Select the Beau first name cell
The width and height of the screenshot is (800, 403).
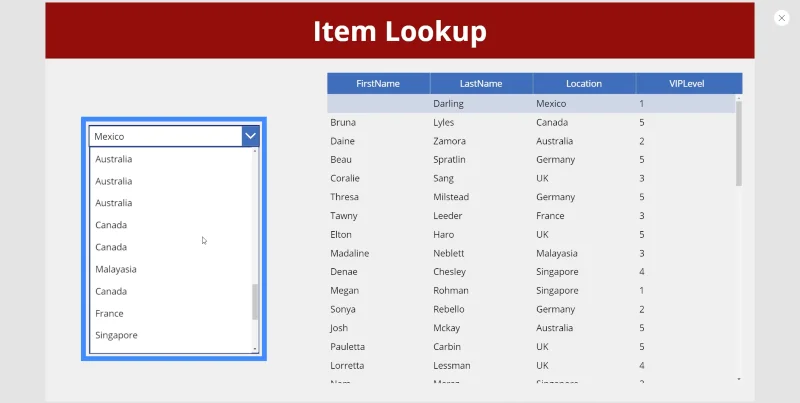pos(341,160)
